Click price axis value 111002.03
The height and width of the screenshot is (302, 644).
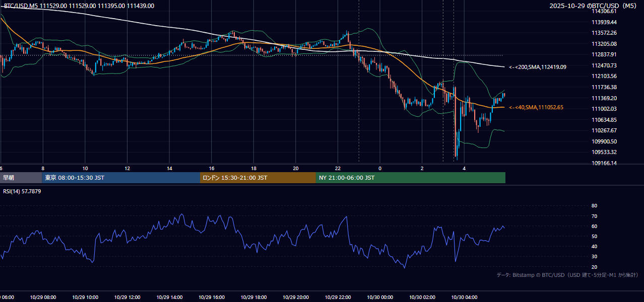pyautogui.click(x=604, y=109)
